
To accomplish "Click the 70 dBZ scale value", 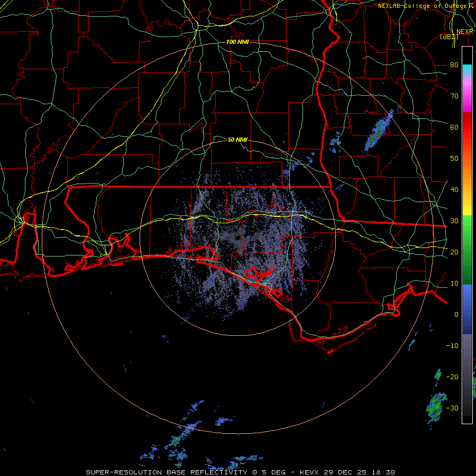I will (454, 96).
